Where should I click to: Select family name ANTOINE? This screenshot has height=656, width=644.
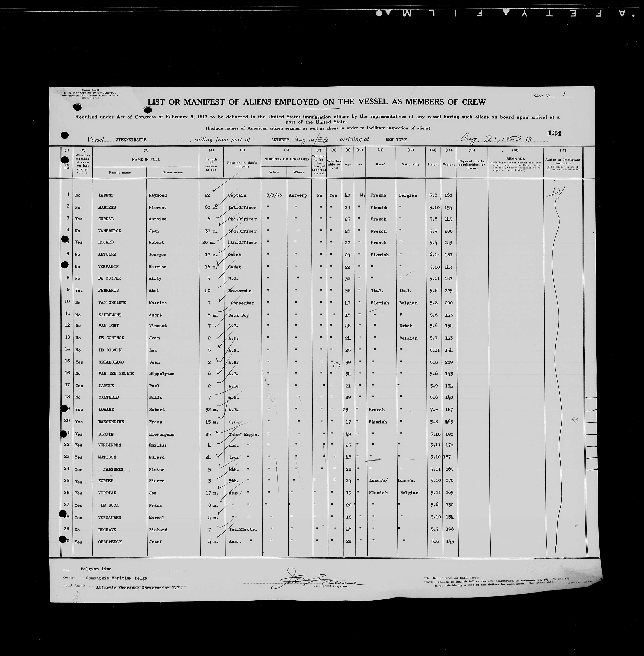107,254
